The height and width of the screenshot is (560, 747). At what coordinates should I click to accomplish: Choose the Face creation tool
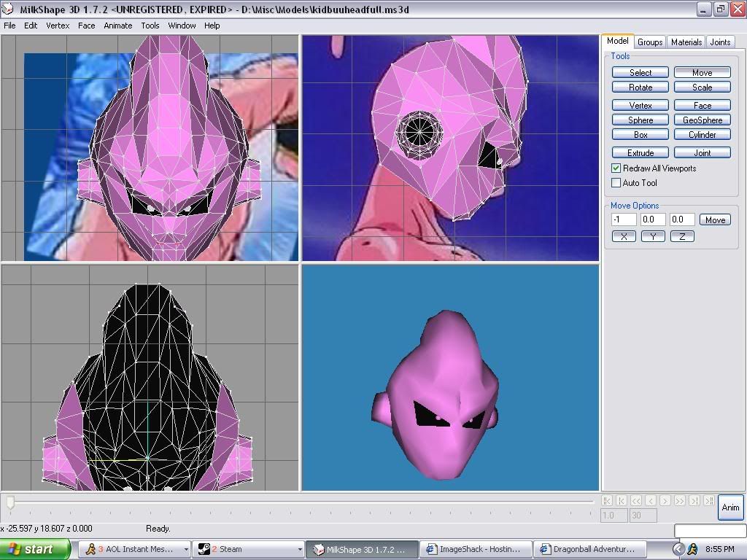point(703,105)
